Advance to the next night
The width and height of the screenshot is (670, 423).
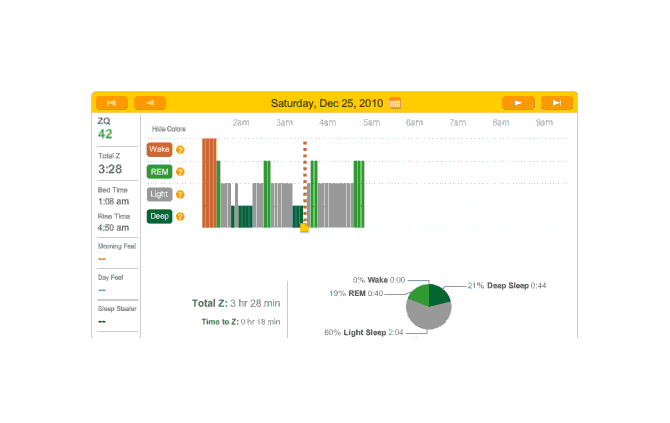click(517, 102)
